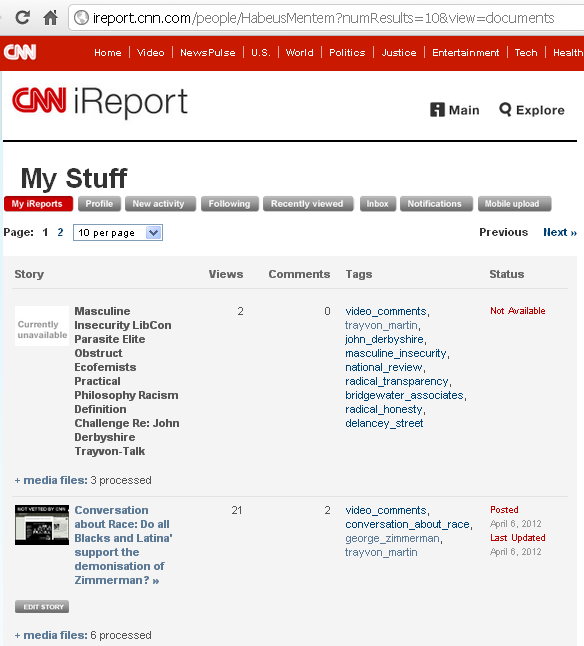This screenshot has height=646, width=584.
Task: Select U.S. in the CNN navigation
Action: (x=261, y=53)
